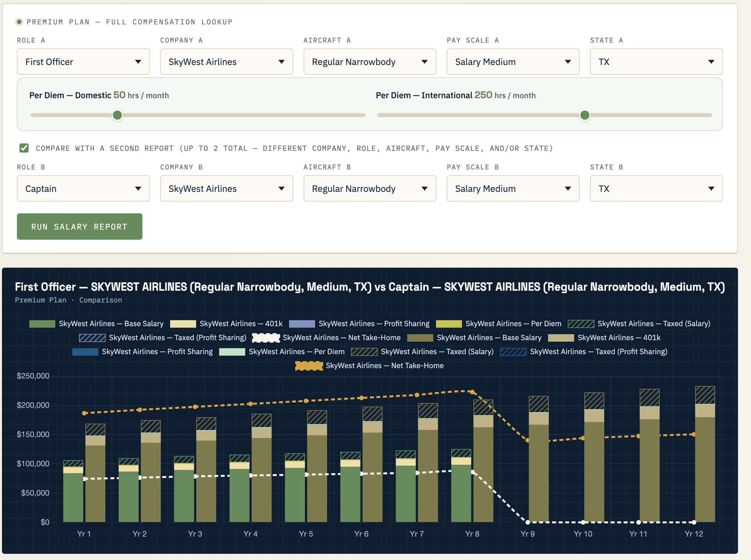Toggle the dark blue Profit Sharing legend swatch
This screenshot has height=560, width=751.
coord(85,352)
